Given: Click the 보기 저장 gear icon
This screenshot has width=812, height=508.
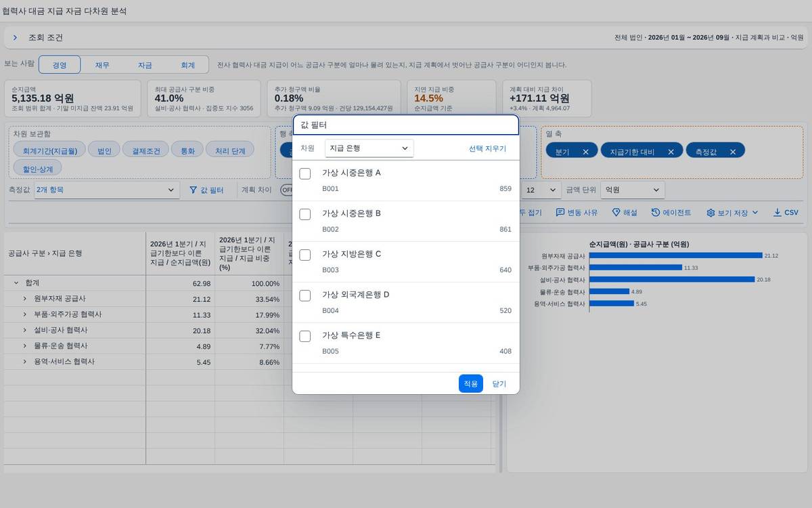Looking at the screenshot, I should click(710, 213).
